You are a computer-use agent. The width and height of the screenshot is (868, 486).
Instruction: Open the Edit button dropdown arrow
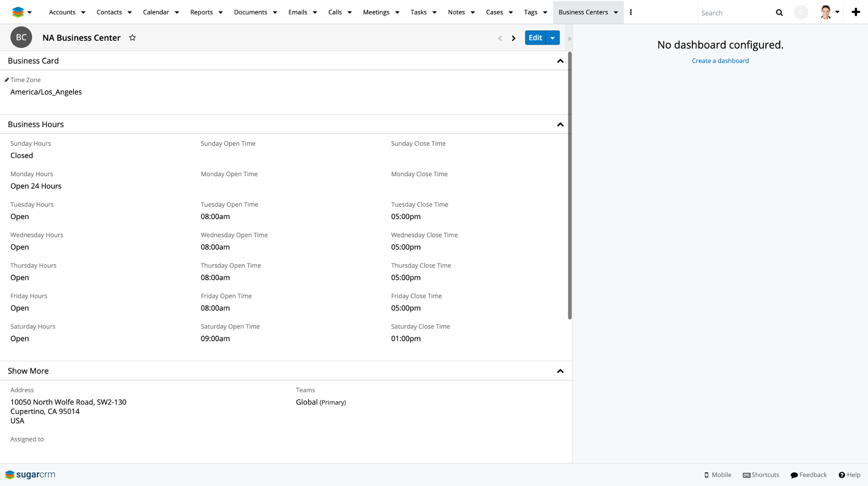point(552,38)
